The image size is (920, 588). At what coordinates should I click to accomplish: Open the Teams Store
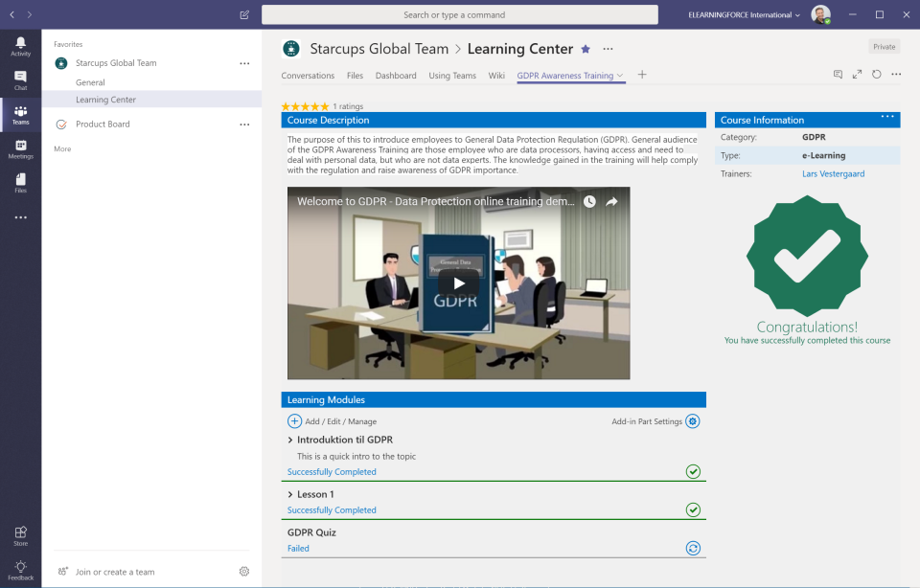(20, 533)
